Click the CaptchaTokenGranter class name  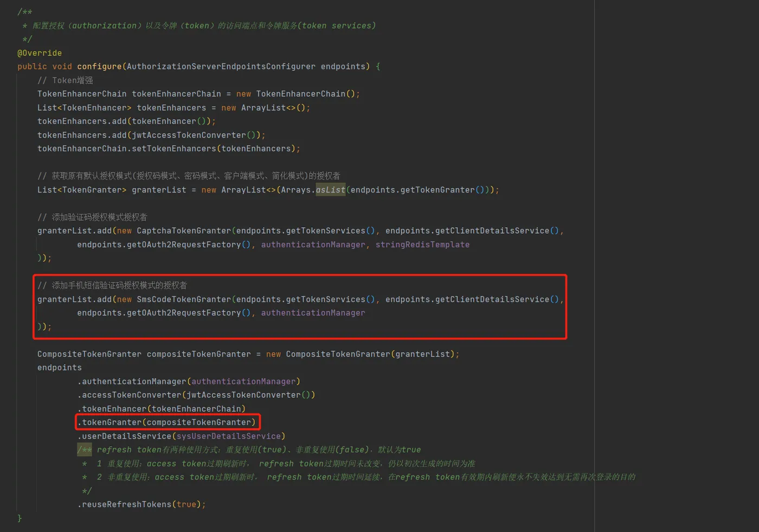coord(184,231)
